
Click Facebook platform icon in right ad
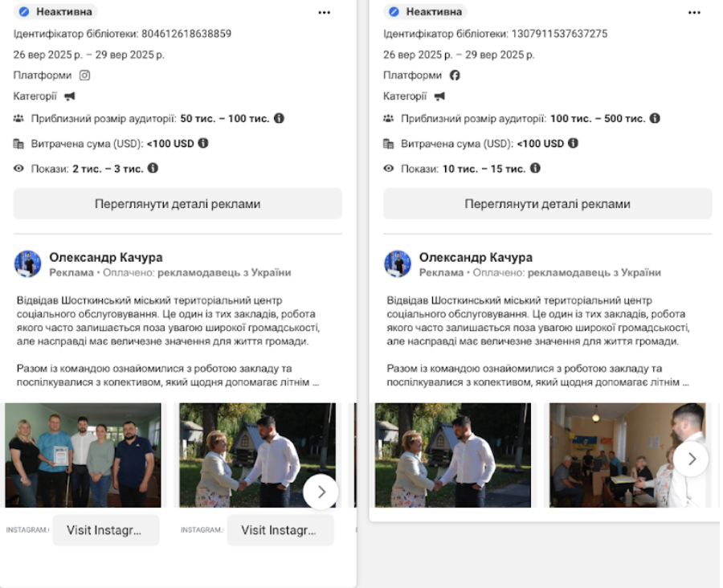click(x=455, y=76)
